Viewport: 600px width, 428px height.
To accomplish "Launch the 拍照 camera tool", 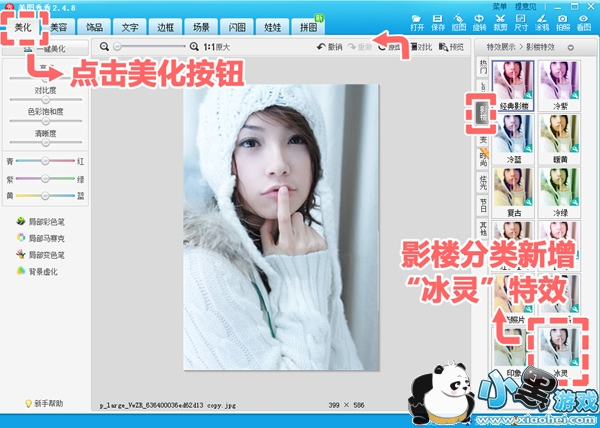I will pos(562,23).
